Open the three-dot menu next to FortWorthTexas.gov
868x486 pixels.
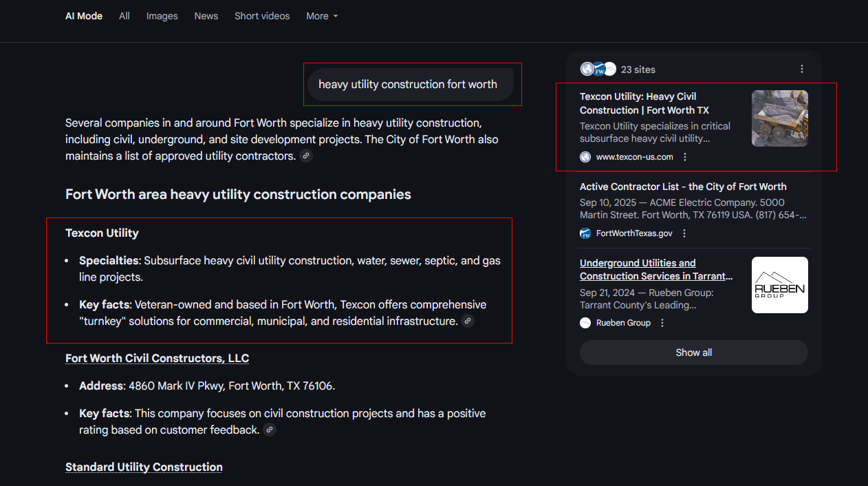pyautogui.click(x=684, y=233)
